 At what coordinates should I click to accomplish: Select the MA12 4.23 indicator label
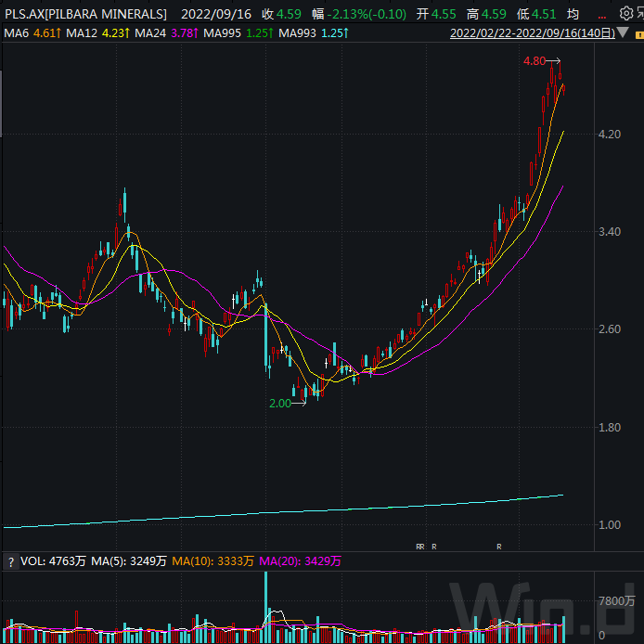(x=97, y=32)
